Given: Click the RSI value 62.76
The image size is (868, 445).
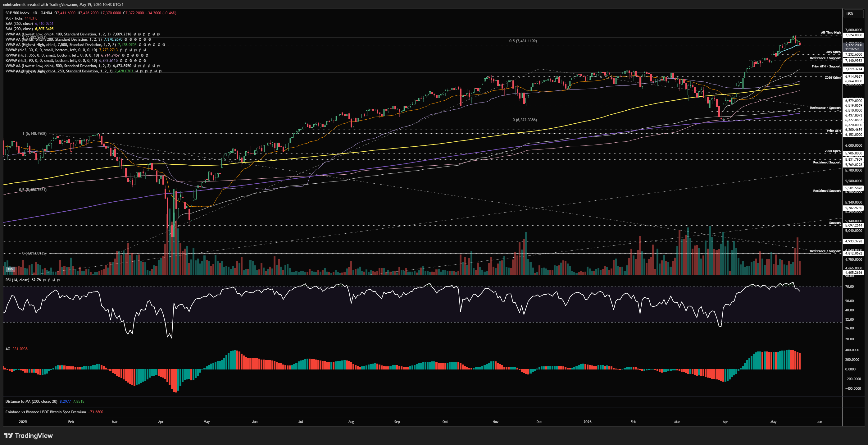Looking at the screenshot, I should [36, 280].
